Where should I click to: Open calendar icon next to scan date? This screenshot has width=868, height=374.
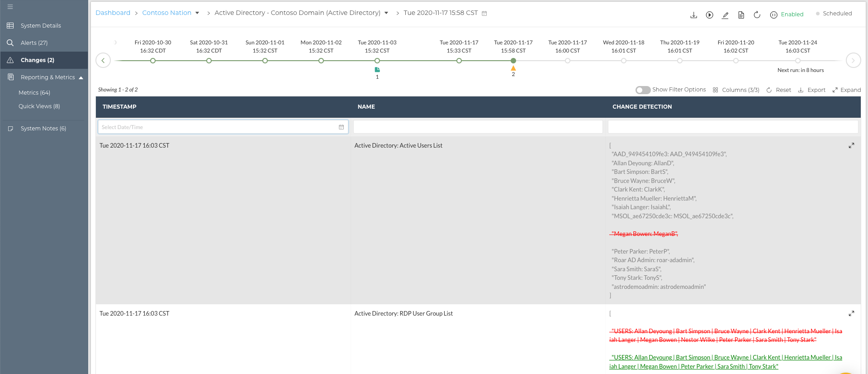pos(484,14)
